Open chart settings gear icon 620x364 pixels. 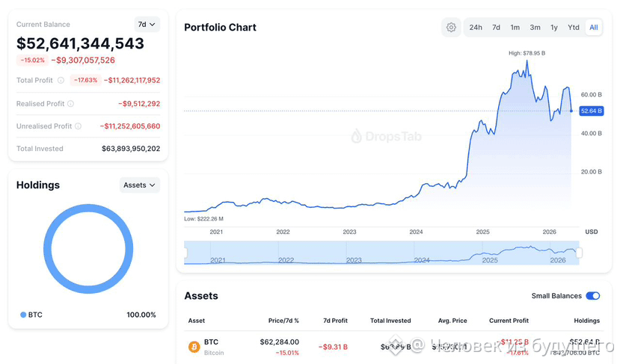tap(451, 27)
